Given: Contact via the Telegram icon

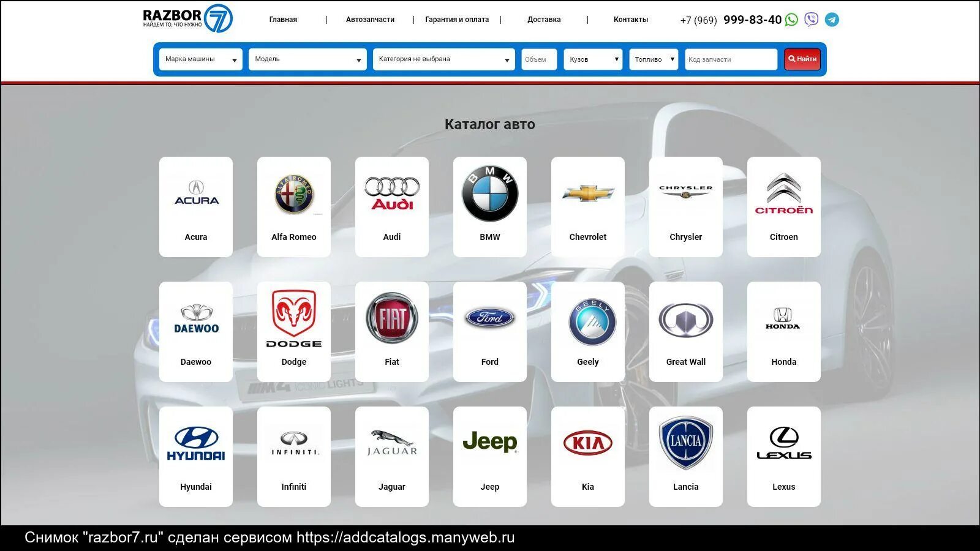Looking at the screenshot, I should coord(832,20).
